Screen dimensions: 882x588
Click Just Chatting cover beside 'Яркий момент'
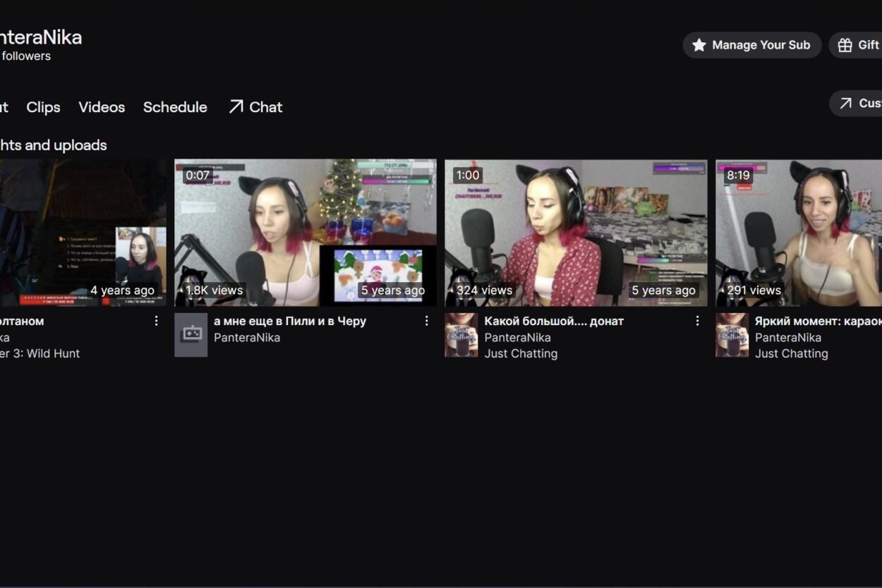pyautogui.click(x=732, y=335)
